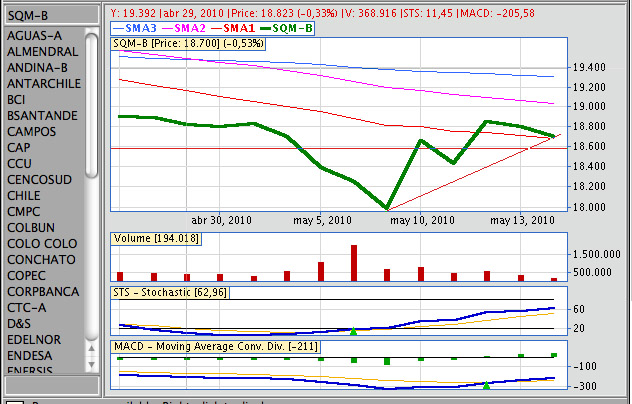Click green buy signal triangle in Stochastic panel
Image resolution: width=632 pixels, height=404 pixels.
pos(353,330)
